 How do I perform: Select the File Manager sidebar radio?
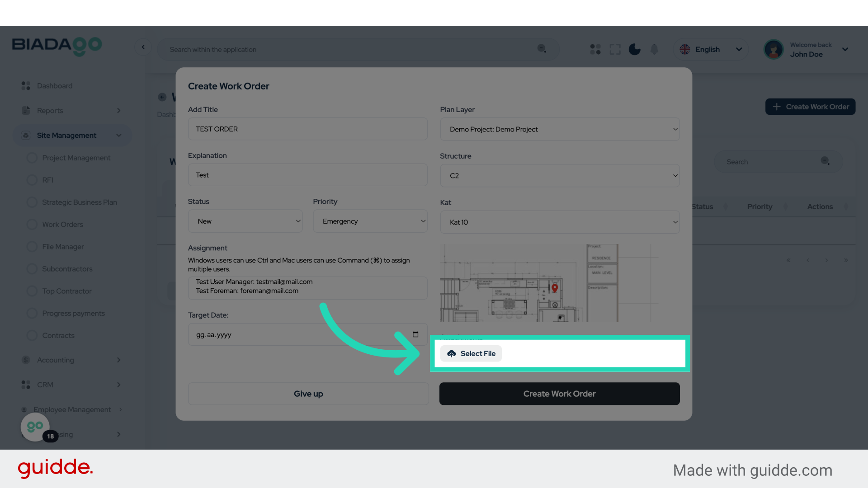coord(32,247)
